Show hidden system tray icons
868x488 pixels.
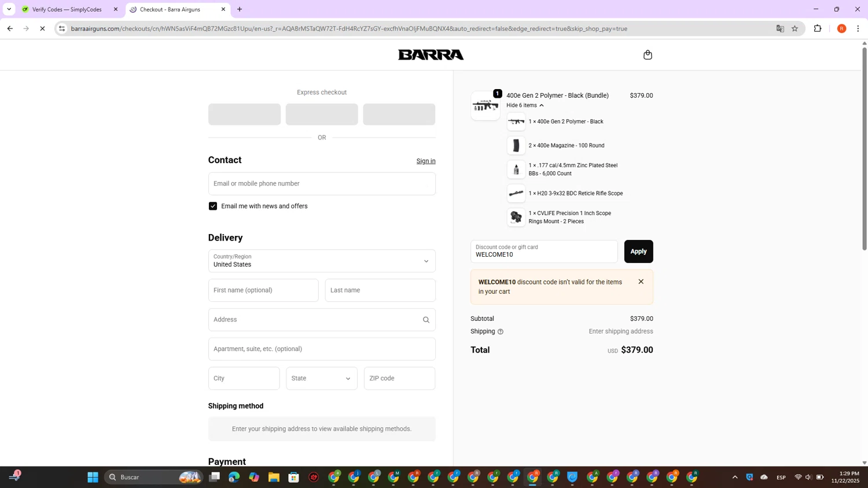point(735,477)
